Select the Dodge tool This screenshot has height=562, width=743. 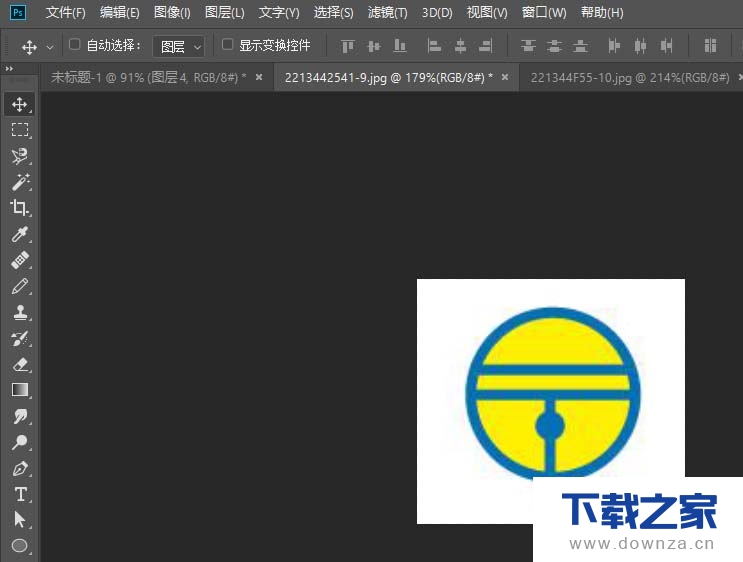19,443
